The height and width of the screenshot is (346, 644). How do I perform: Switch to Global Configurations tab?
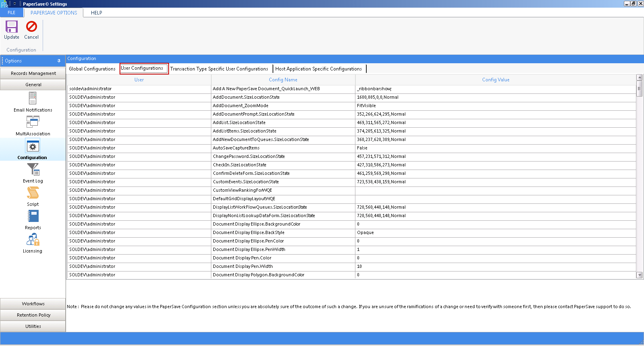pyautogui.click(x=92, y=69)
